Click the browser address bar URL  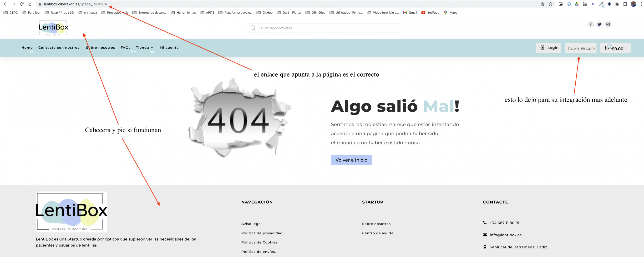point(75,4)
